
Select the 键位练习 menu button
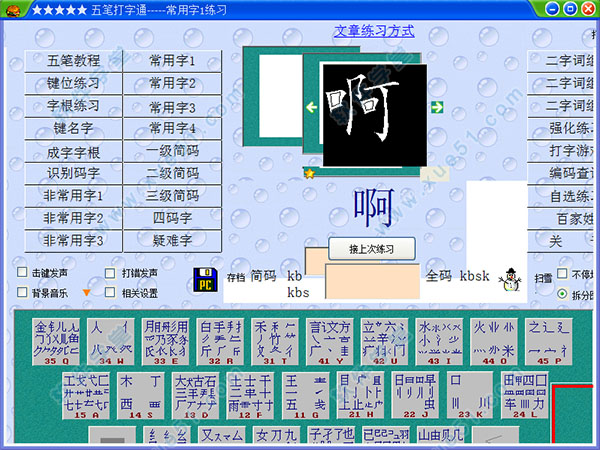point(73,83)
